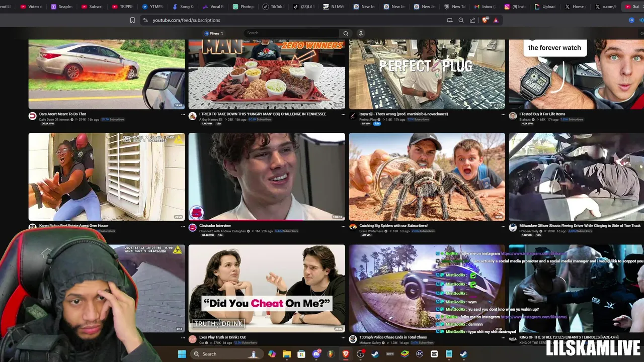Click Windows taskbar Search box
Screen dimensions: 644x362
point(226,354)
